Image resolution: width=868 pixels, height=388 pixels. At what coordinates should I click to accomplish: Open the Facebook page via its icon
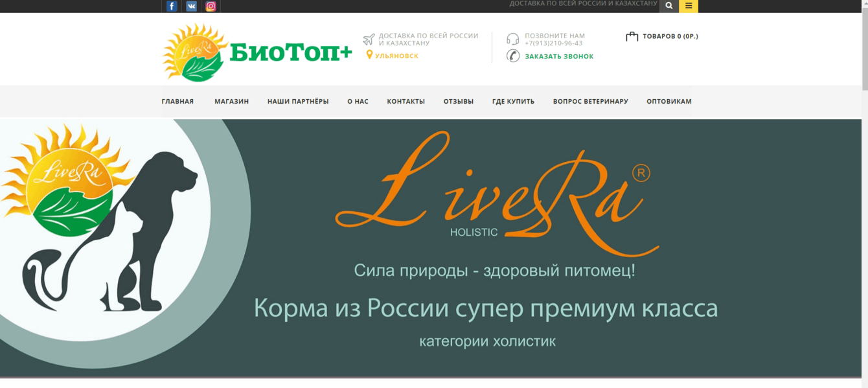point(171,6)
